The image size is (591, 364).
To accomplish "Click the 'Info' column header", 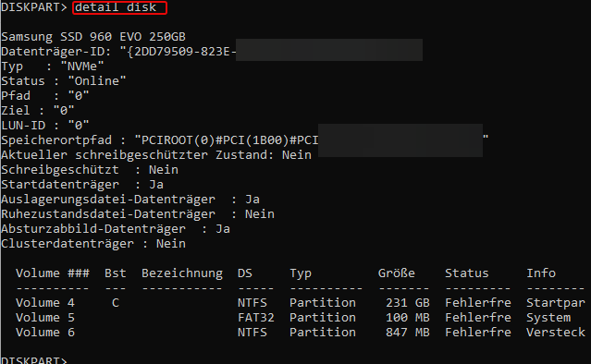I will pos(541,273).
